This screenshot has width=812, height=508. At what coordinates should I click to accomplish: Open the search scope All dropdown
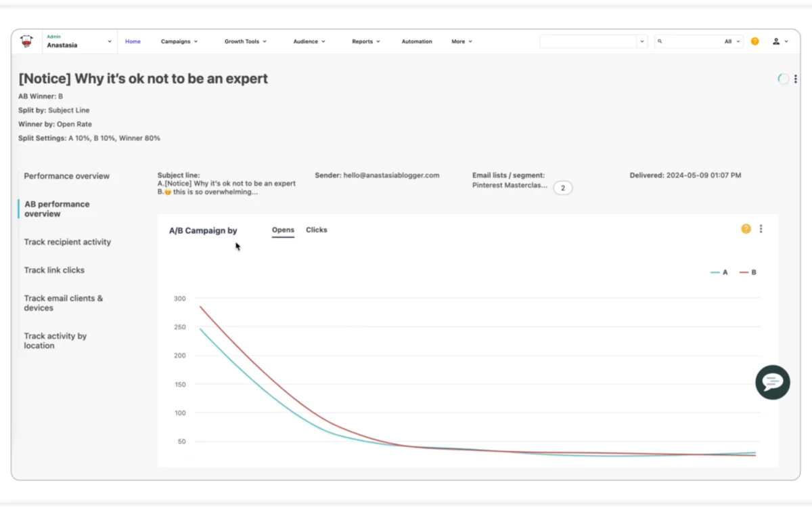733,41
